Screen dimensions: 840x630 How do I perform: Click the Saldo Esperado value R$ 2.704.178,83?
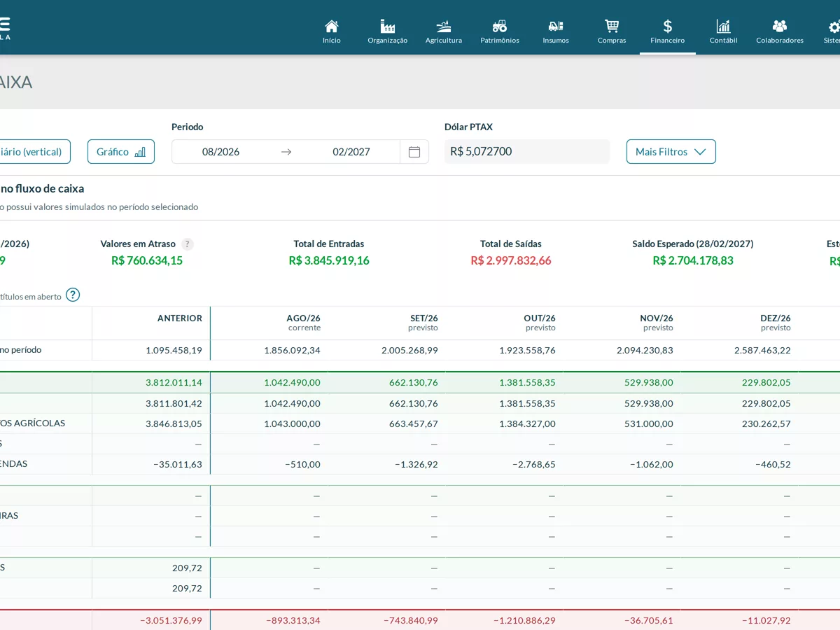(693, 260)
